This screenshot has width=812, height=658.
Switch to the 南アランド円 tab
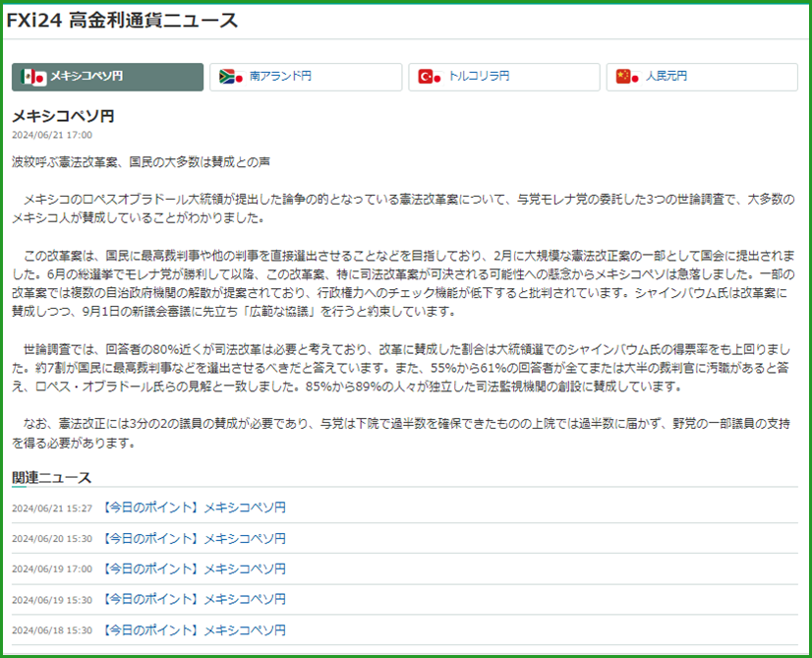coord(306,77)
